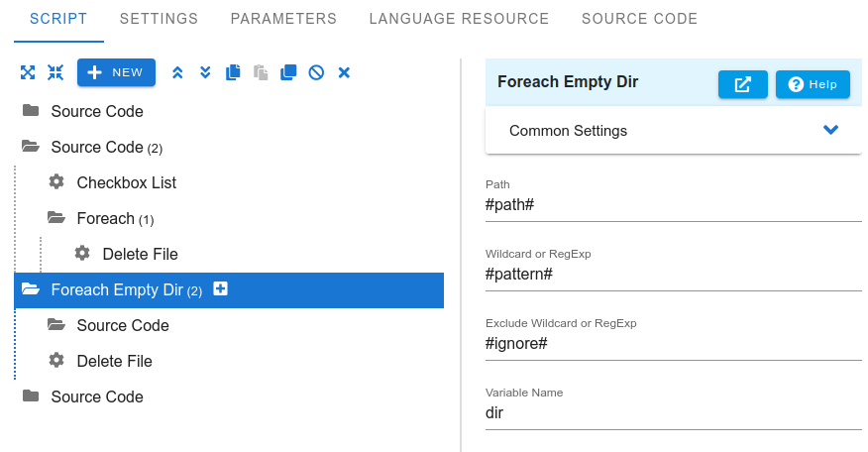Select the Checkbox List tree item
Image resolution: width=868 pixels, height=452 pixels.
pos(126,182)
